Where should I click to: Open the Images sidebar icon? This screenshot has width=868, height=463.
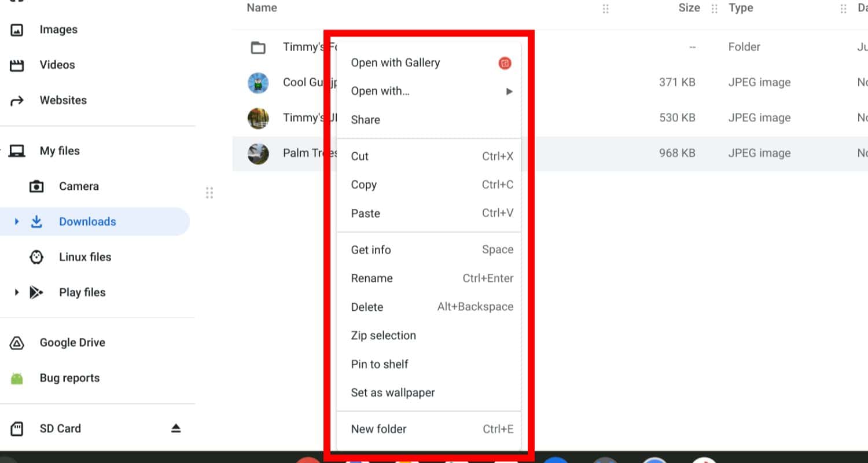click(17, 30)
